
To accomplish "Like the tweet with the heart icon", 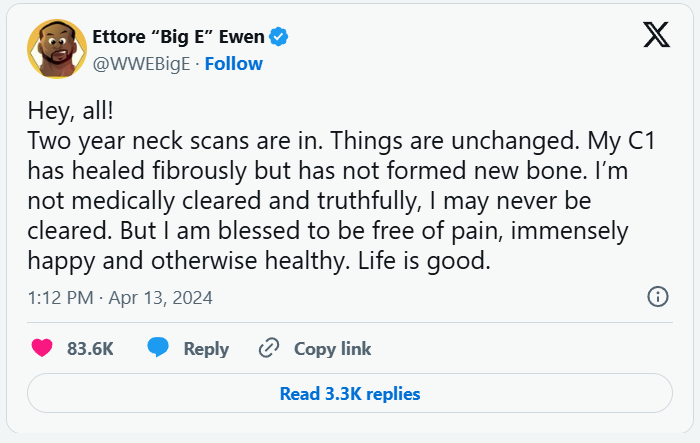I will pyautogui.click(x=42, y=349).
